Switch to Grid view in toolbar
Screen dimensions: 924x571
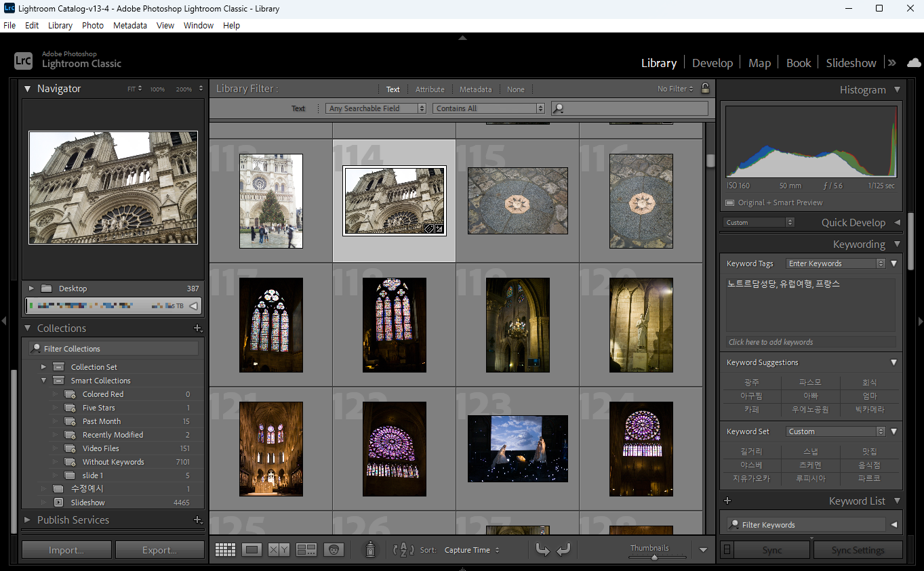(x=225, y=550)
